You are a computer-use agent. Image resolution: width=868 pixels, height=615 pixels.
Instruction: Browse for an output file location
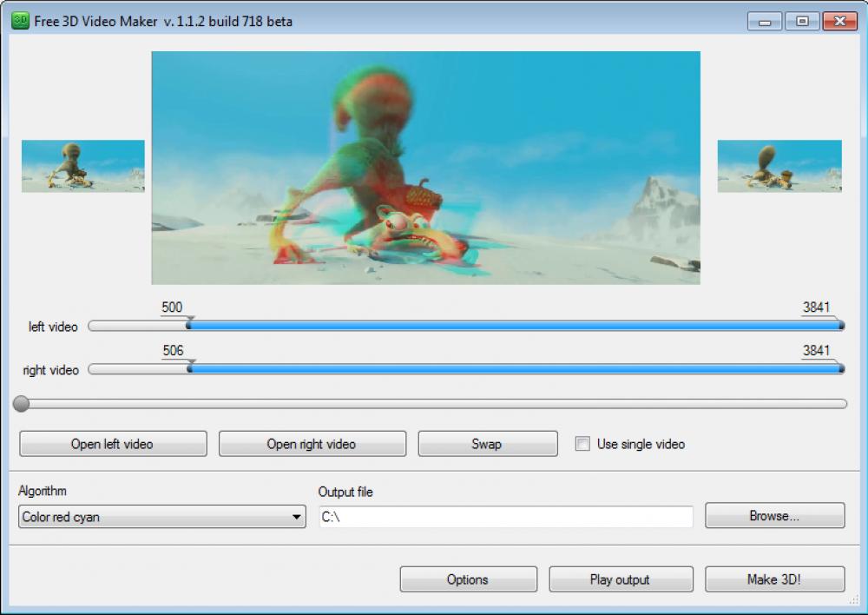click(x=774, y=515)
